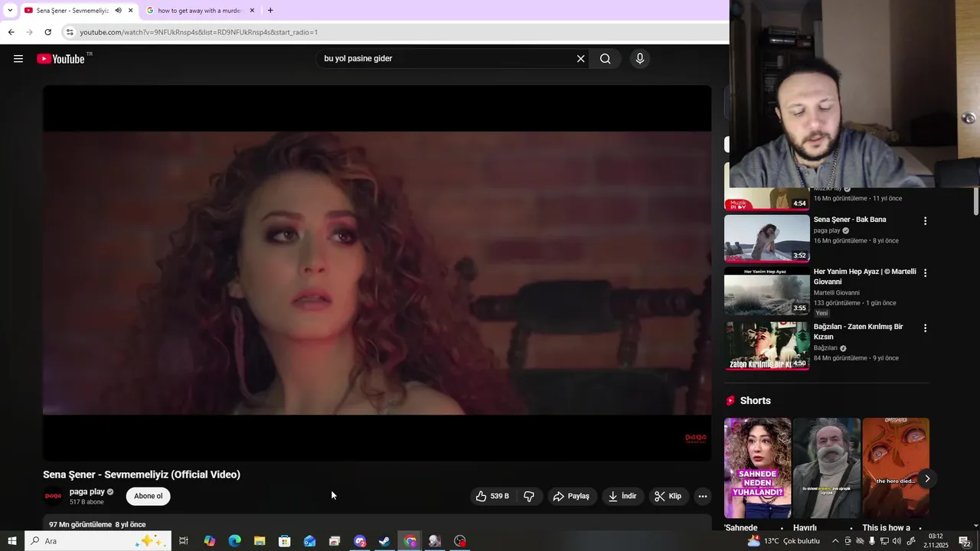Open Microsoft Store from the taskbar
Screen dimensions: 980x551
[285, 541]
